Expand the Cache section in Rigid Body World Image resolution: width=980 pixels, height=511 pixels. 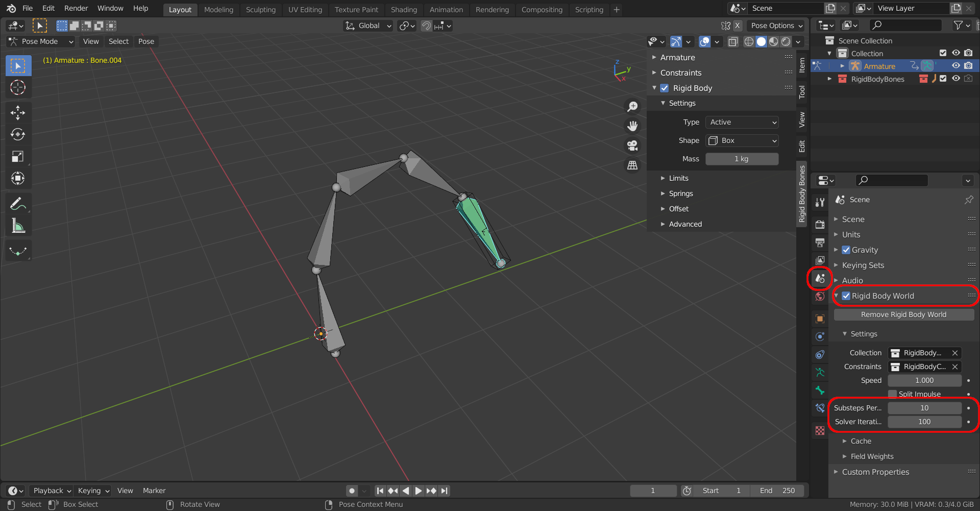click(861, 441)
